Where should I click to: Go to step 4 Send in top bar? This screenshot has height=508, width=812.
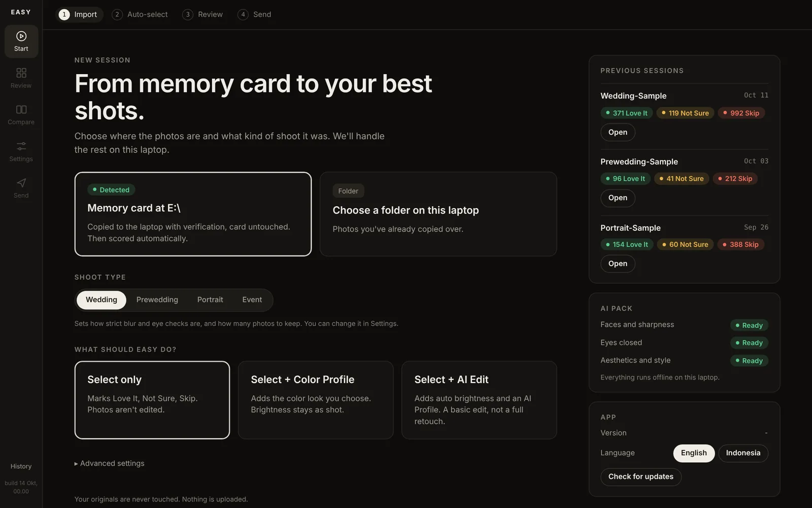click(255, 14)
